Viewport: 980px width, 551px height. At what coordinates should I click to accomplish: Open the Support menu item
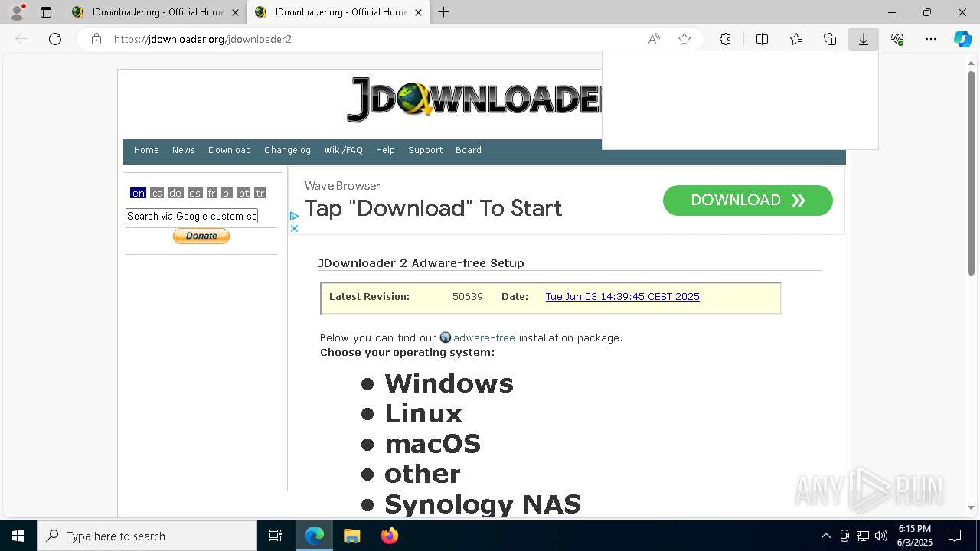pos(425,150)
